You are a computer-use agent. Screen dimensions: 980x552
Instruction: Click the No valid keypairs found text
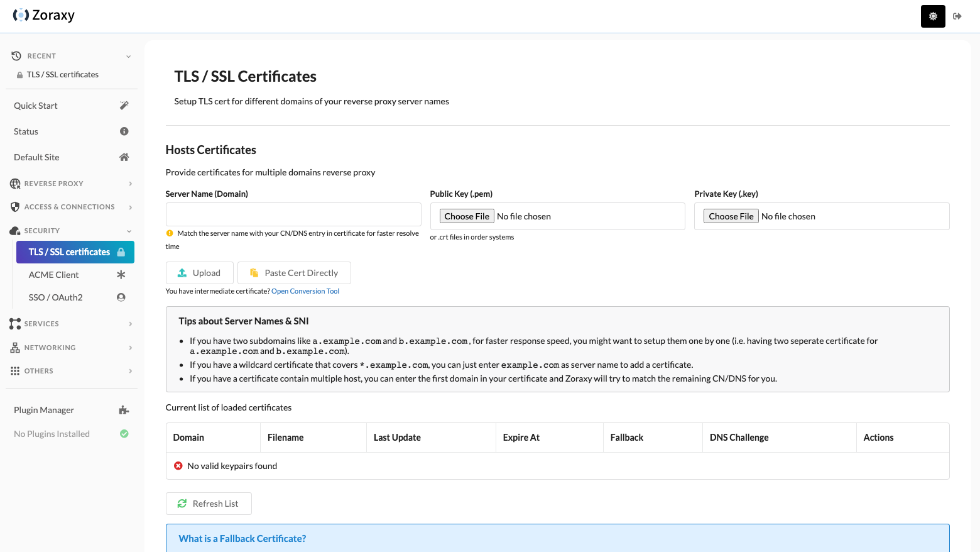(x=232, y=466)
